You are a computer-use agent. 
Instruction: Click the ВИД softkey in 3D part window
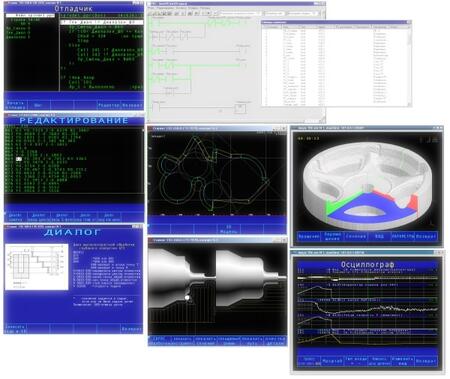tap(379, 236)
